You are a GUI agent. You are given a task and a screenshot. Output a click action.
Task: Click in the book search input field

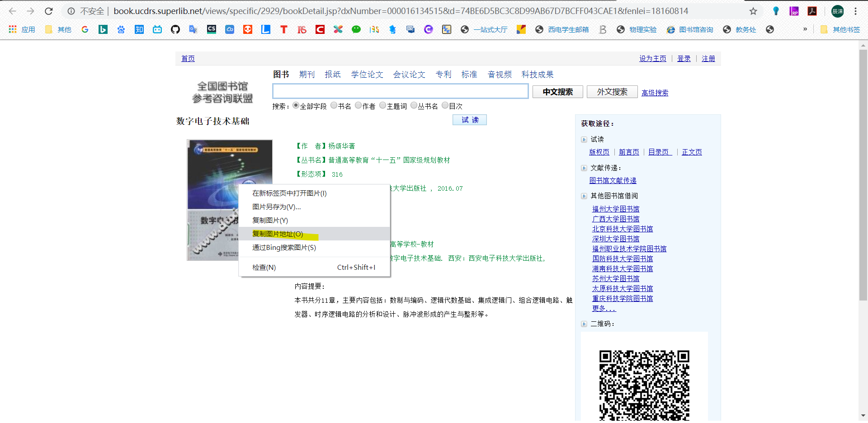400,91
